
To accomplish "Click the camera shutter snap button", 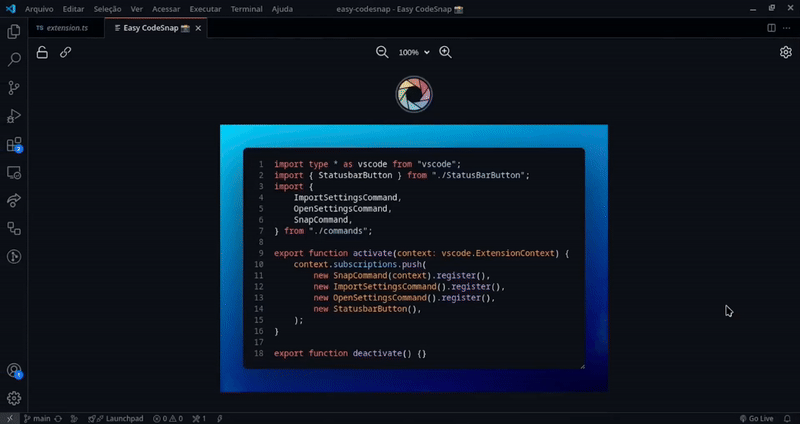I will (414, 94).
